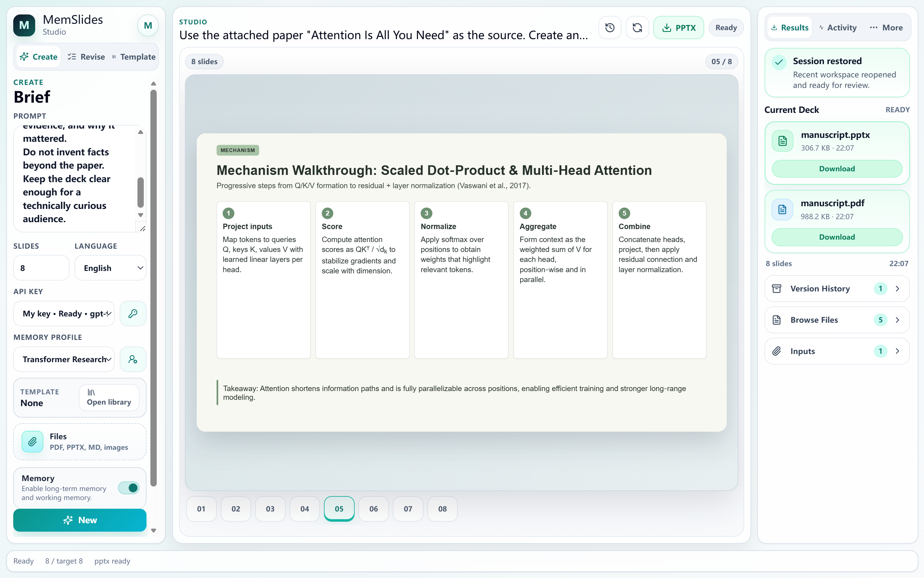This screenshot has height=578, width=924.
Task: Click the New generate button
Action: 80,520
